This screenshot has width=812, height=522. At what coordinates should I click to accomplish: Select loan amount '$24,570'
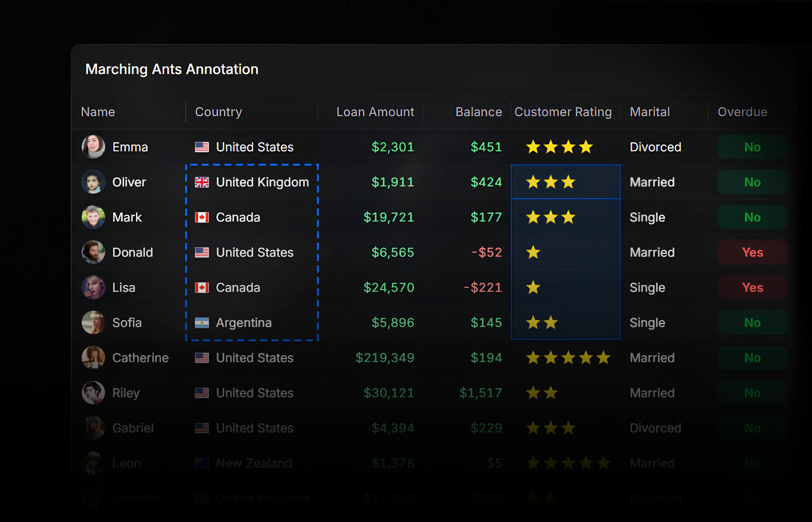(x=389, y=288)
